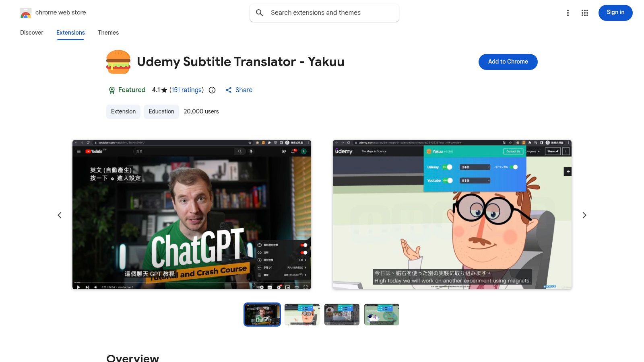Select the Extensions tab
This screenshot has width=644, height=362.
70,33
